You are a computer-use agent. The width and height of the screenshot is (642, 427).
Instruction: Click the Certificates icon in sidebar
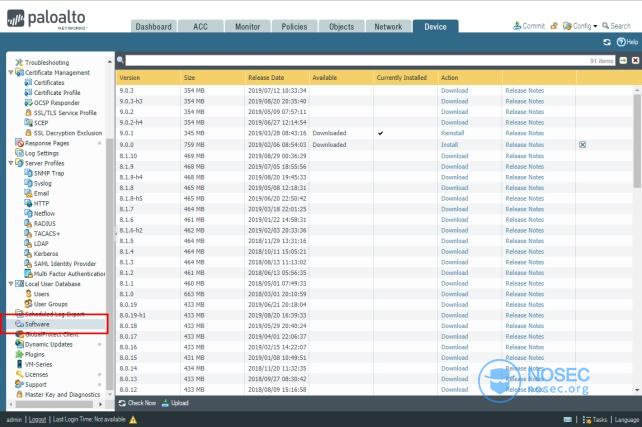tap(28, 82)
